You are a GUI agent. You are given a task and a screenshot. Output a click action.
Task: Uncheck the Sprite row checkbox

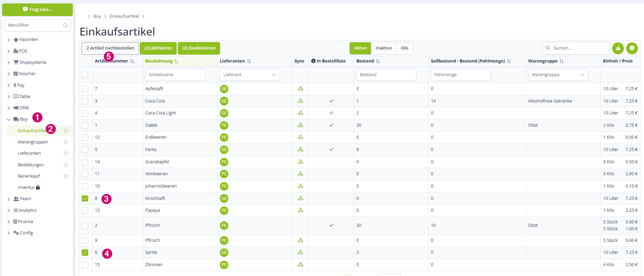click(85, 252)
